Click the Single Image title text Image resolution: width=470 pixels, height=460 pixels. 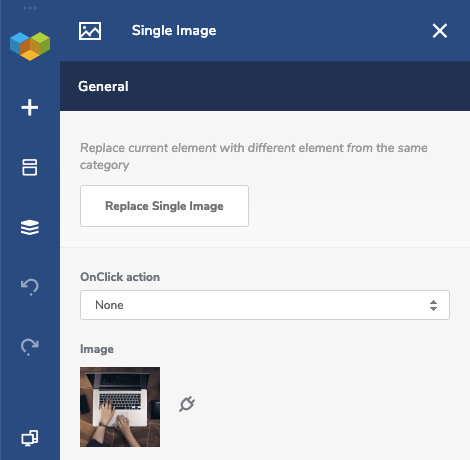click(x=174, y=31)
